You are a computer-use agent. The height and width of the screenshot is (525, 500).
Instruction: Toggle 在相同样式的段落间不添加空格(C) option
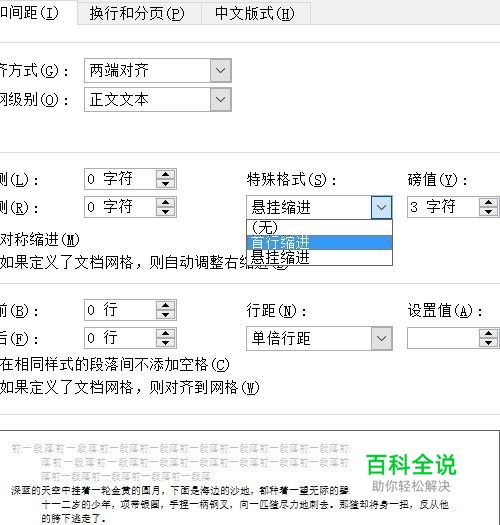point(115,365)
